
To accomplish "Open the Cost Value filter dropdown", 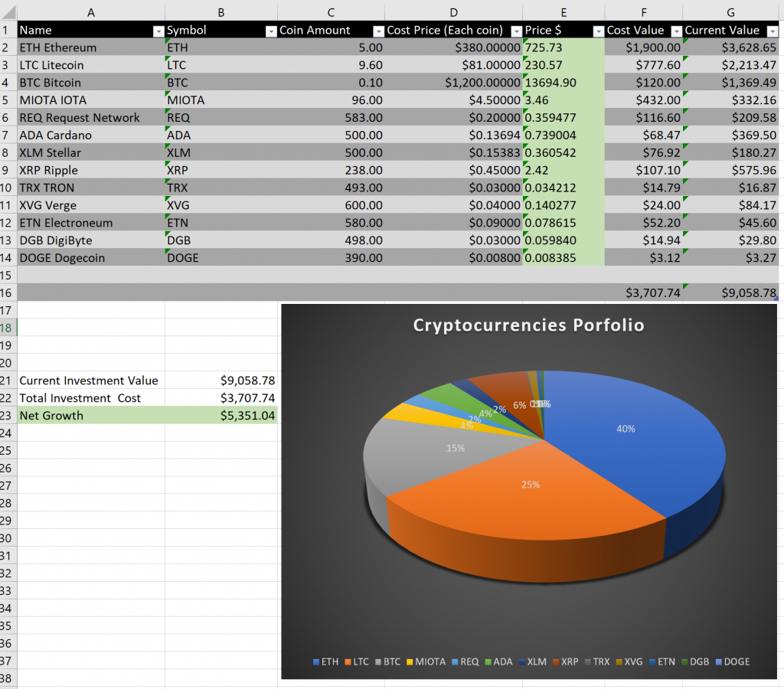I will (x=676, y=31).
